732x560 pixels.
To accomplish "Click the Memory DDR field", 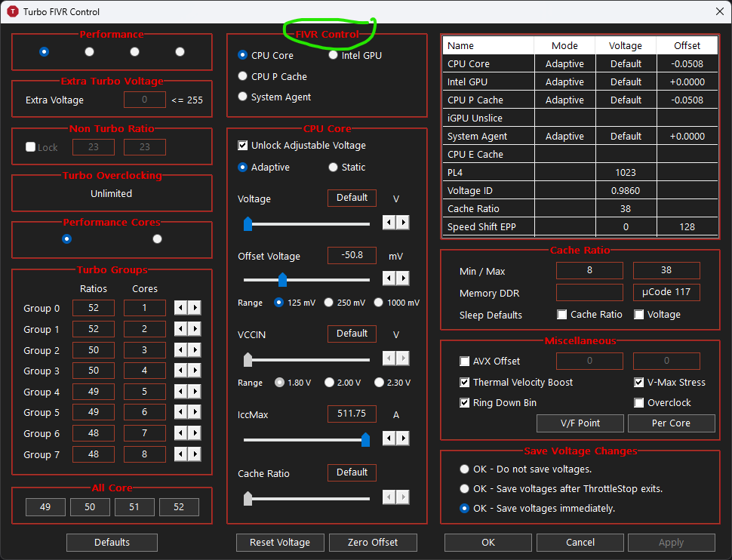I will (x=589, y=292).
